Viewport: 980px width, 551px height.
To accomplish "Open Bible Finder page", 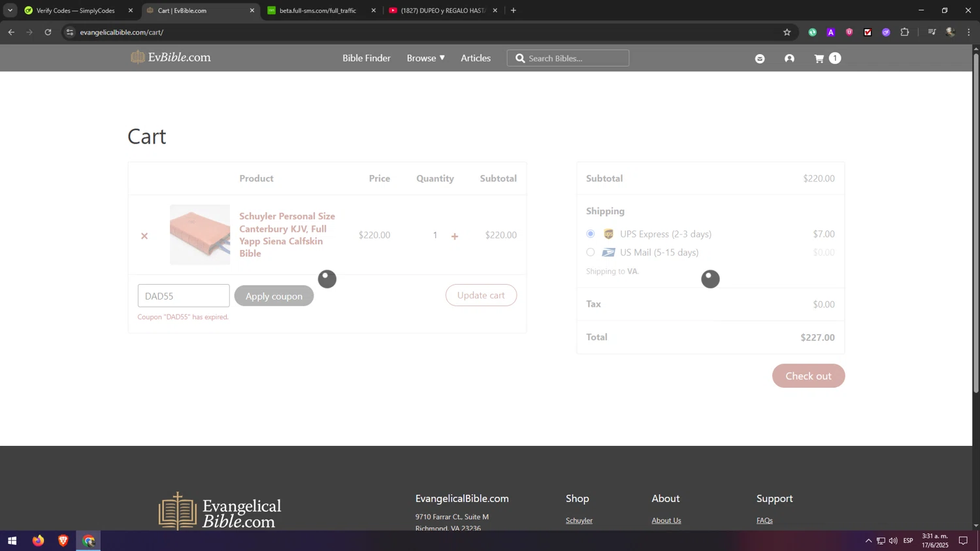I will click(x=367, y=58).
